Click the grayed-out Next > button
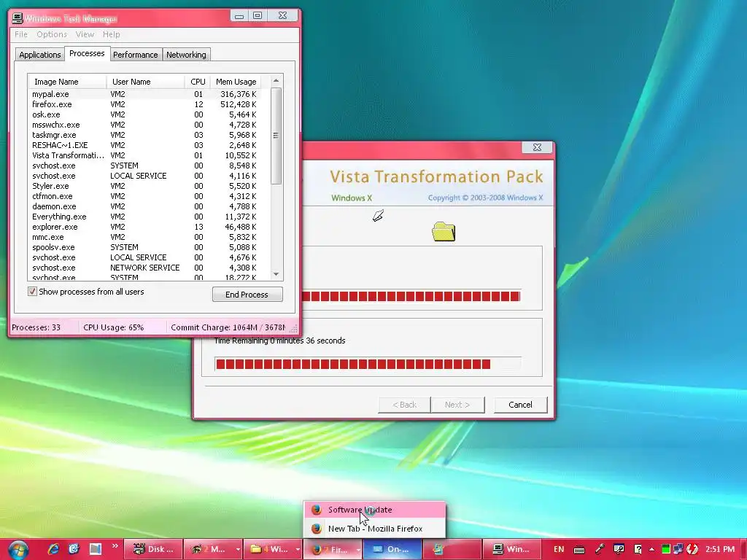Screen dimensions: 747x560 pos(457,404)
